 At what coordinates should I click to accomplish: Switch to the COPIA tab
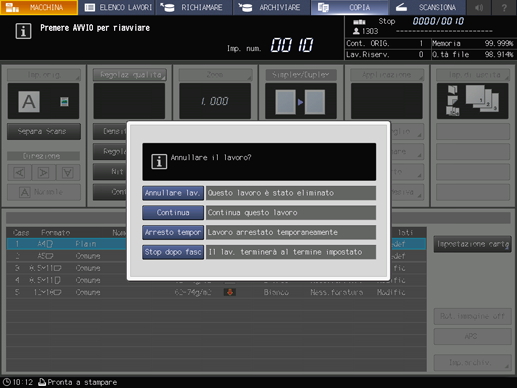click(349, 7)
